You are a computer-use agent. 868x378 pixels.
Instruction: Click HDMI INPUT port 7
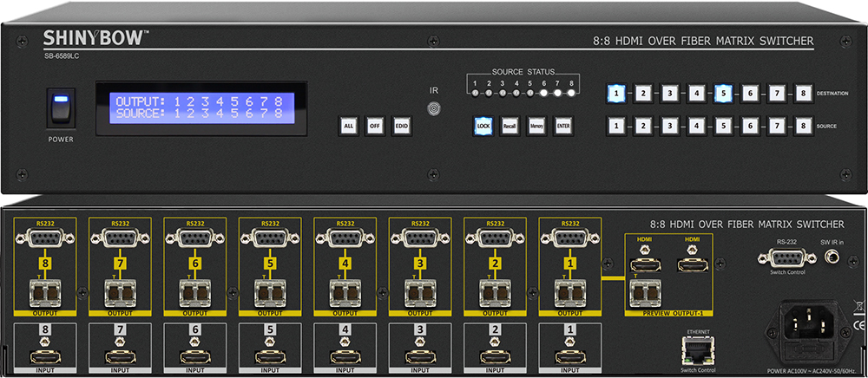pos(120,357)
